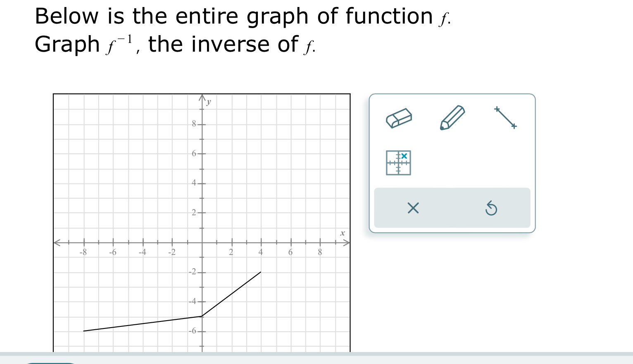633x364 pixels.
Task: Open the drawing tools panel
Action: pos(452,163)
